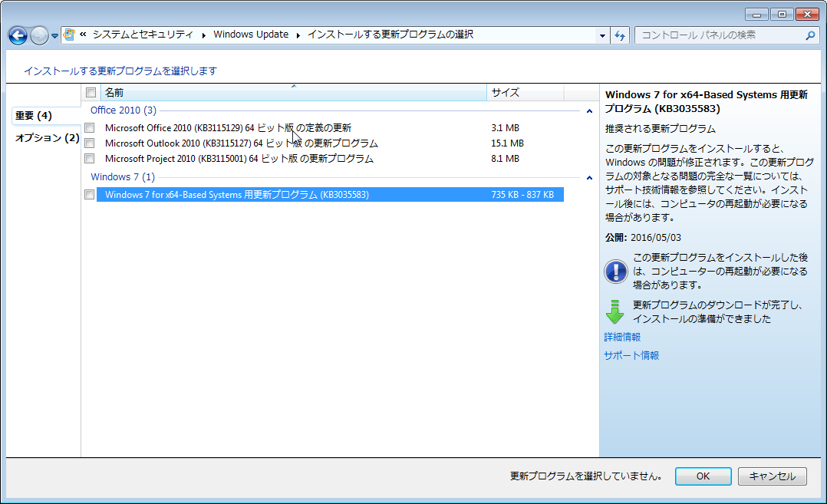Focus the コントロール パネルの検索 search field
This screenshot has height=504, width=827.
click(727, 35)
